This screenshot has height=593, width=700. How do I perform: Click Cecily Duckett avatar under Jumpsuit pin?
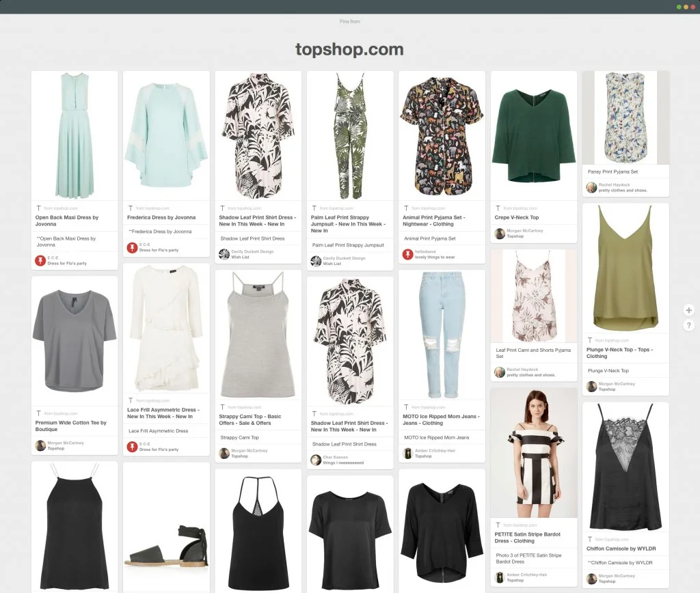(x=316, y=260)
